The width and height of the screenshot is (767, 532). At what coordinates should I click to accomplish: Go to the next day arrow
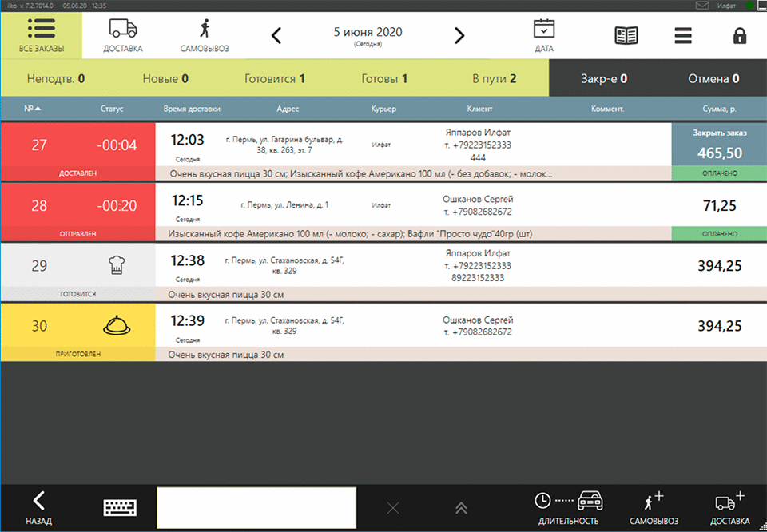(x=459, y=36)
